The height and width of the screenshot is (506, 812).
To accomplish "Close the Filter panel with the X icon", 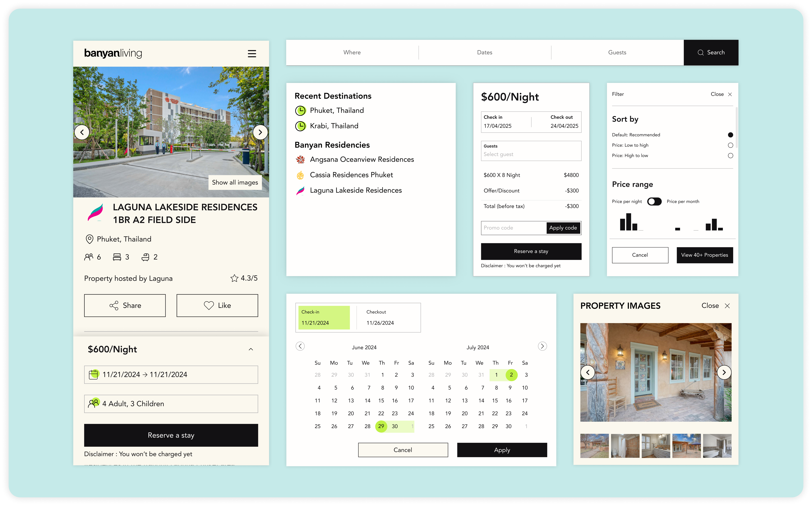I will coord(730,94).
